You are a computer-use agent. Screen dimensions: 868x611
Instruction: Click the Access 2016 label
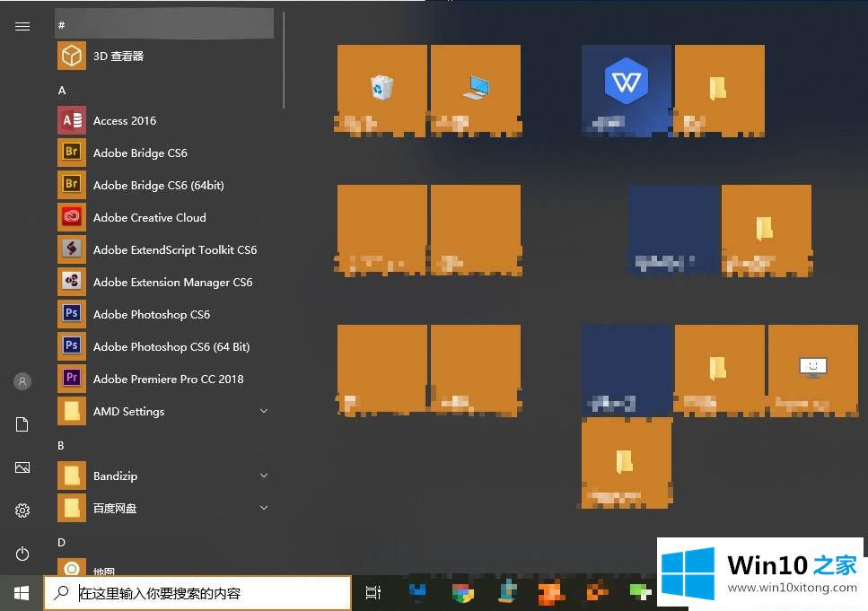[x=125, y=120]
